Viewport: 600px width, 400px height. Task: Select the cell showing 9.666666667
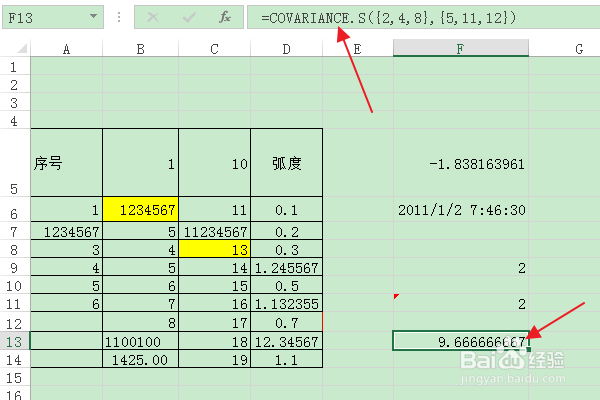tap(461, 341)
